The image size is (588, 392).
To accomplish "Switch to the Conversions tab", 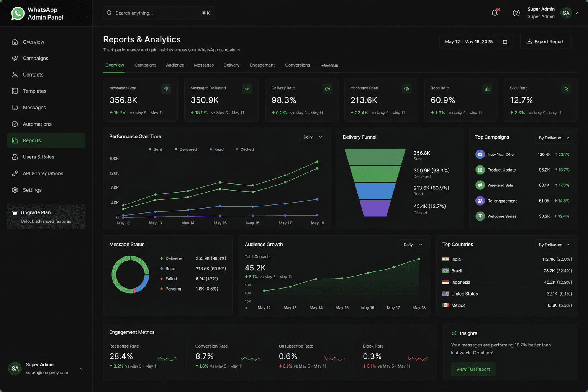I will click(298, 65).
